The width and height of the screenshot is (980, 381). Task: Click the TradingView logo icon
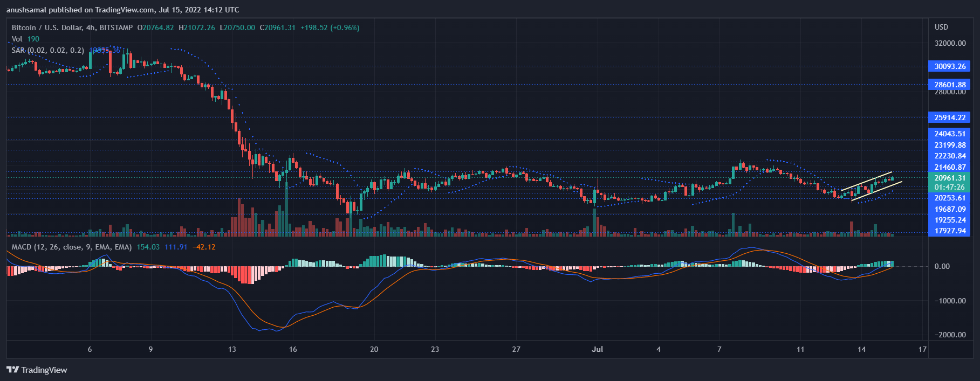12,370
